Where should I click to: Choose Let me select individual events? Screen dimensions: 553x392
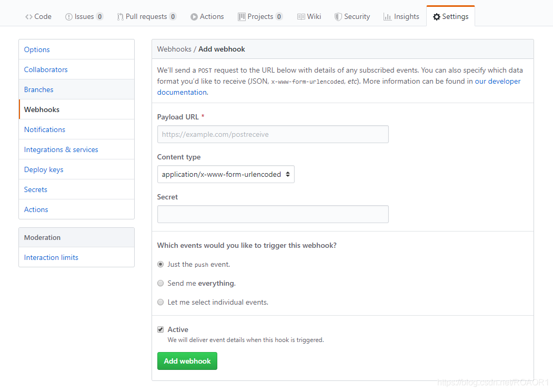coord(160,302)
